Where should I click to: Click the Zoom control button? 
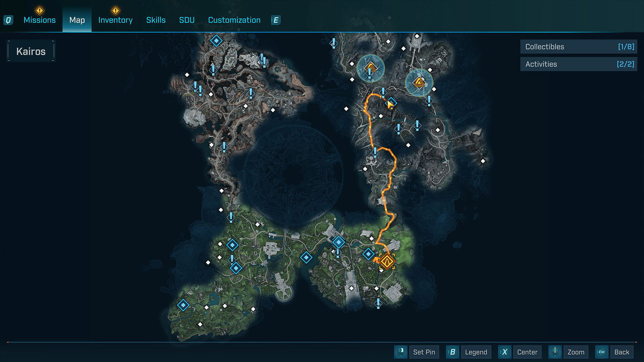tap(568, 352)
